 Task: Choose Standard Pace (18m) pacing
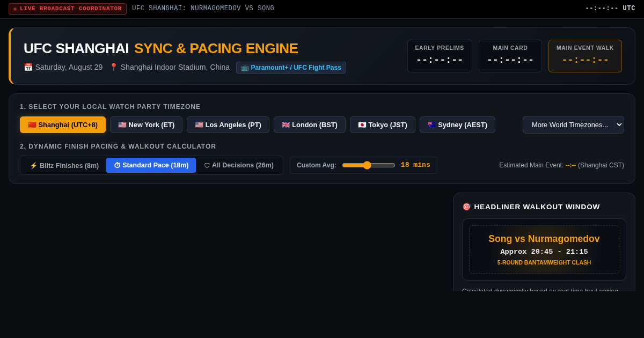151,165
